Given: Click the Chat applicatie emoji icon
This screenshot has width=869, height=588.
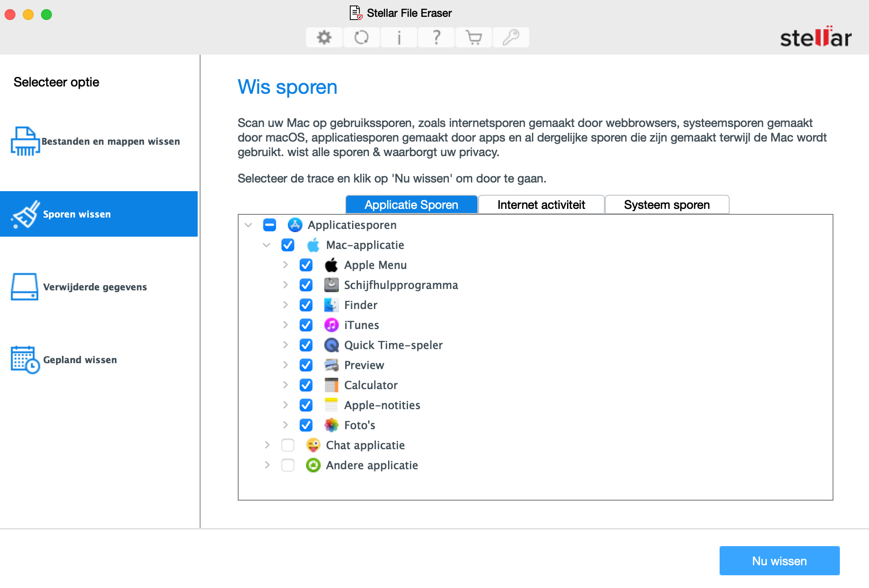Looking at the screenshot, I should [x=313, y=445].
